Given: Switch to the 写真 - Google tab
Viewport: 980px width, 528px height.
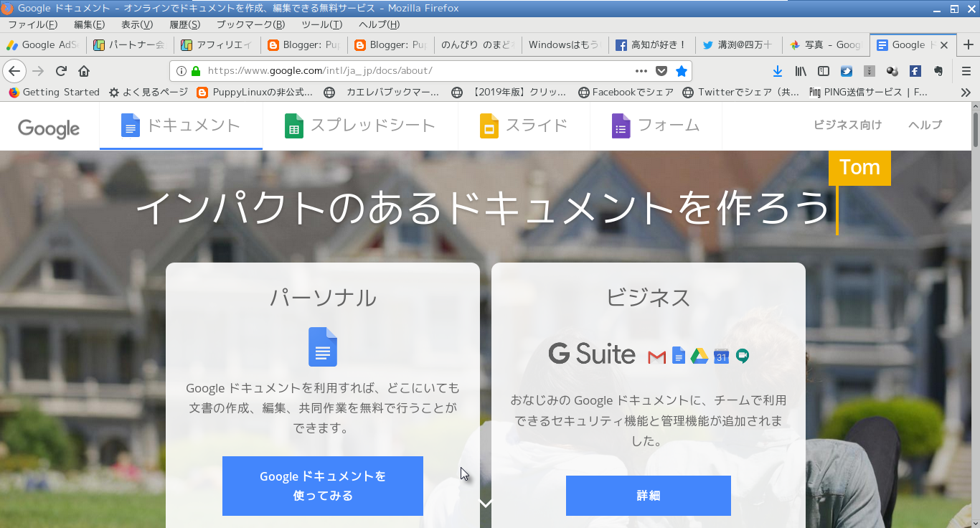Looking at the screenshot, I should tap(825, 44).
